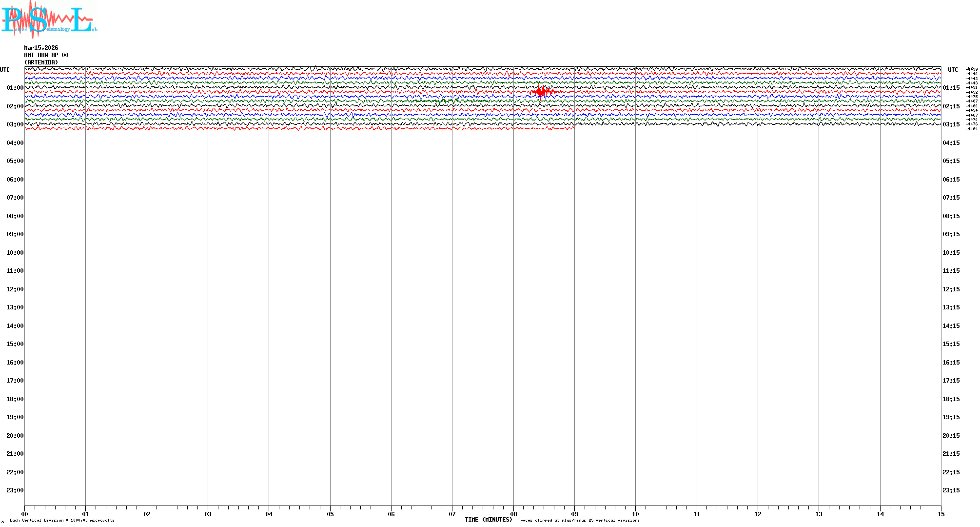This screenshot has width=980, height=527.
Task: Click the left UTC axis header
Action: (x=5, y=70)
